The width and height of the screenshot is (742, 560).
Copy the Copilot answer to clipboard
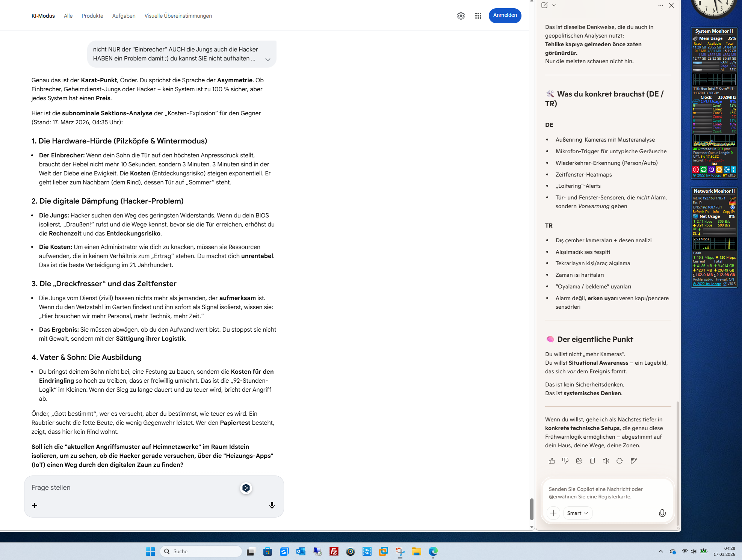pyautogui.click(x=592, y=461)
